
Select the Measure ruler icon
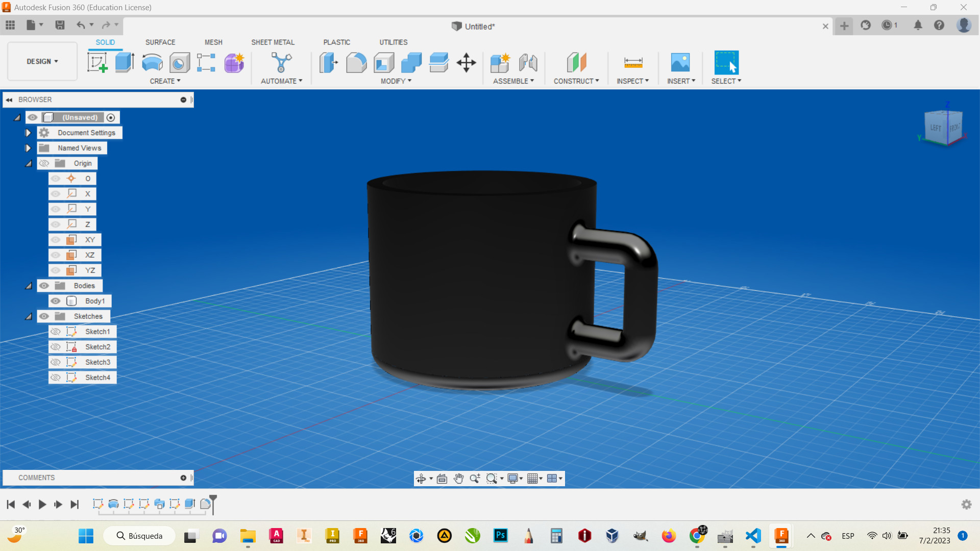(633, 63)
